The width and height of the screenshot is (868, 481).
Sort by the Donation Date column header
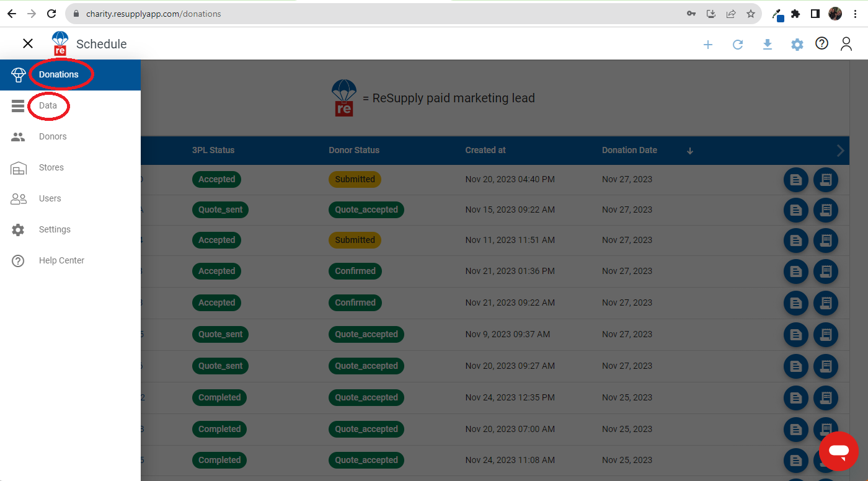629,150
